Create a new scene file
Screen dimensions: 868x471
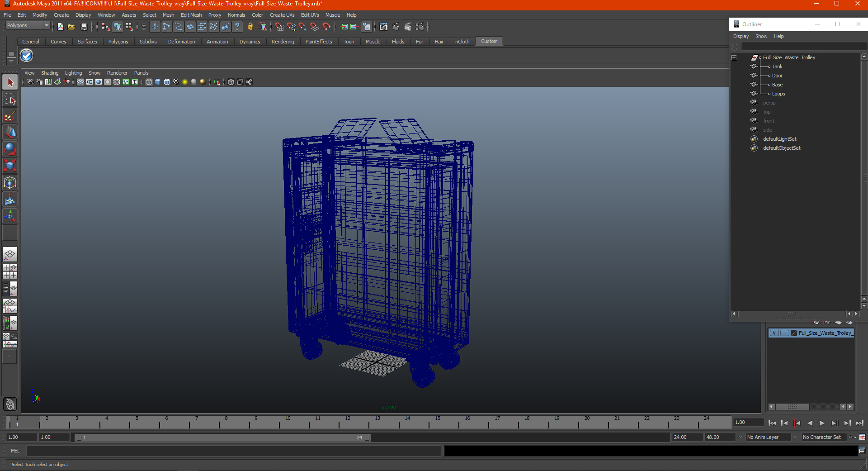[x=60, y=27]
